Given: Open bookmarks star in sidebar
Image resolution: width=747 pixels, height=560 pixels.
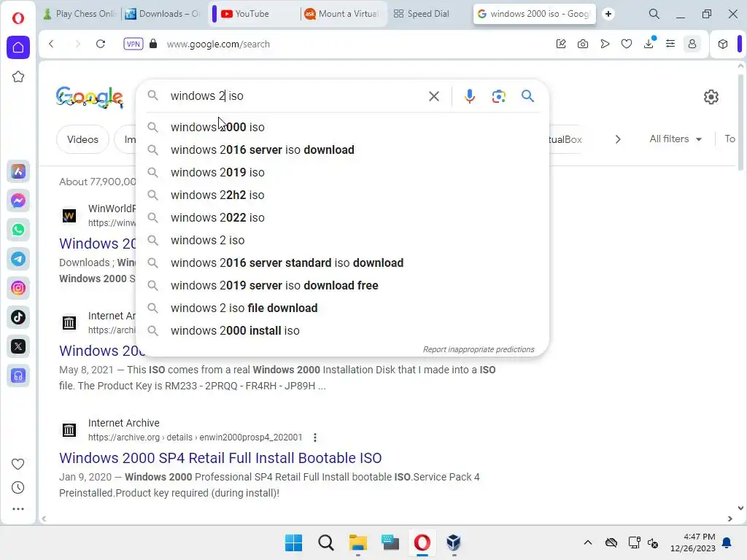Looking at the screenshot, I should click(x=18, y=77).
